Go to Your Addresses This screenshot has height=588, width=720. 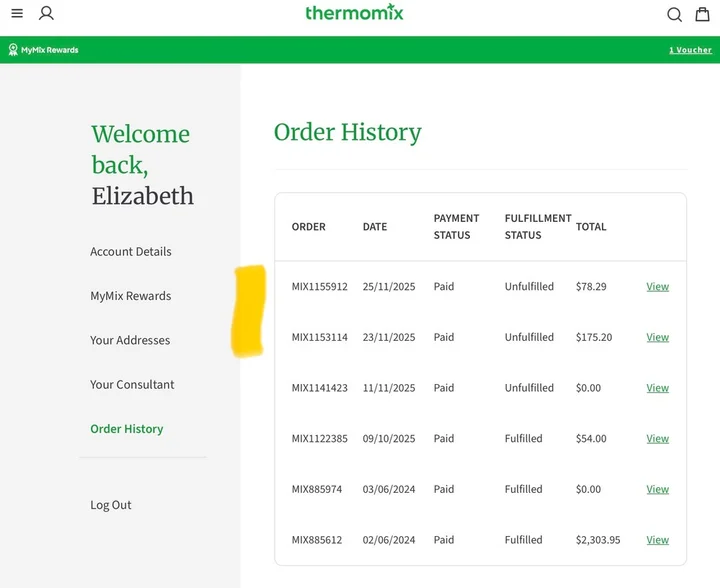tap(130, 340)
